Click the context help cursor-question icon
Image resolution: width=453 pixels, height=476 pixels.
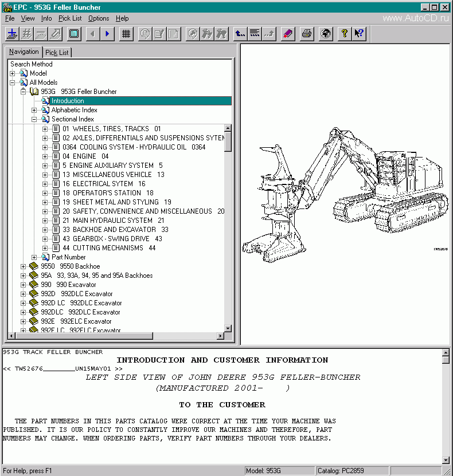click(x=359, y=34)
